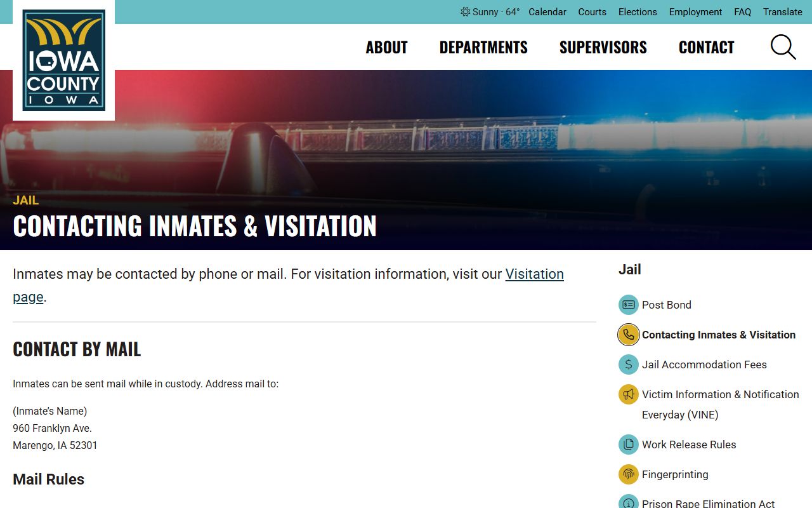The image size is (812, 508).
Task: Click the Translate link
Action: [x=783, y=12]
